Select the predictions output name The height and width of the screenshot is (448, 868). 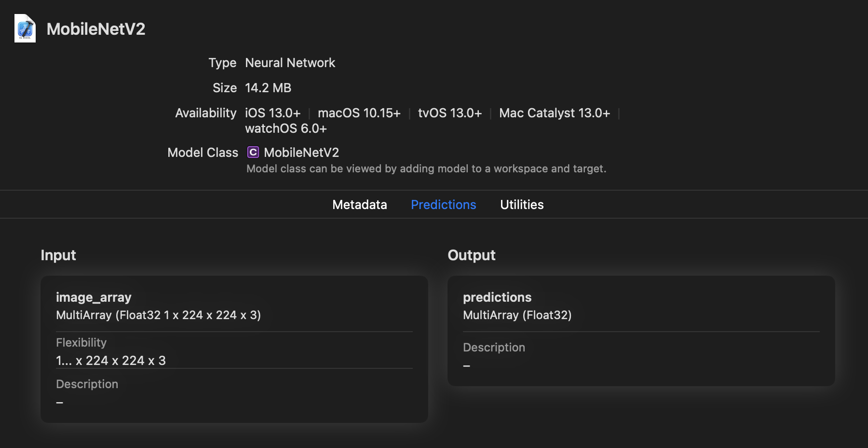tap(497, 297)
